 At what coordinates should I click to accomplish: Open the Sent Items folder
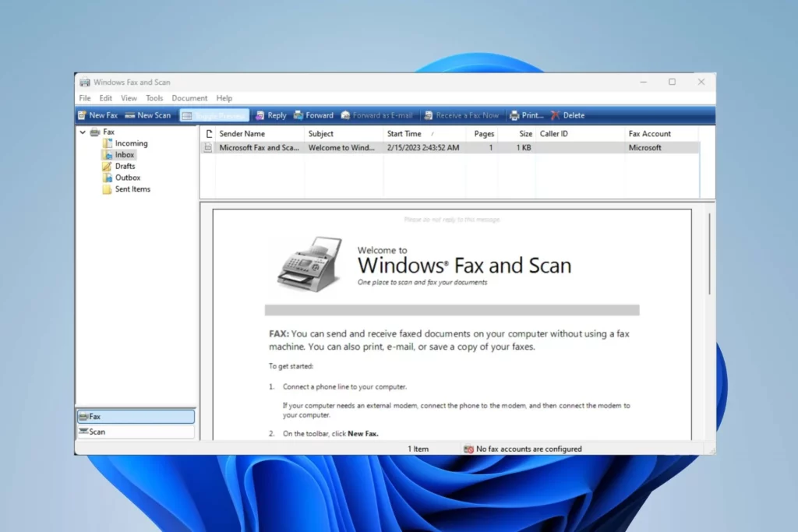pyautogui.click(x=132, y=188)
